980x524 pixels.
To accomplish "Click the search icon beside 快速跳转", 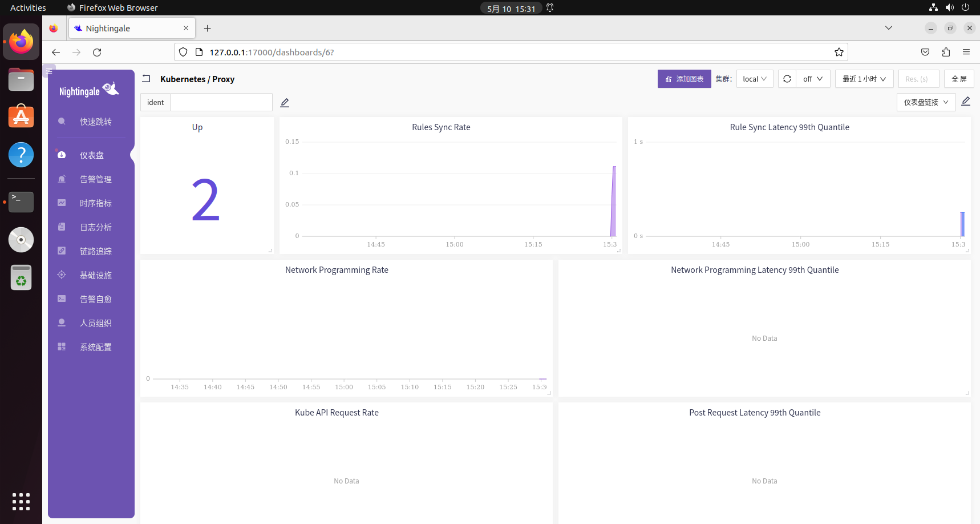I will [62, 121].
